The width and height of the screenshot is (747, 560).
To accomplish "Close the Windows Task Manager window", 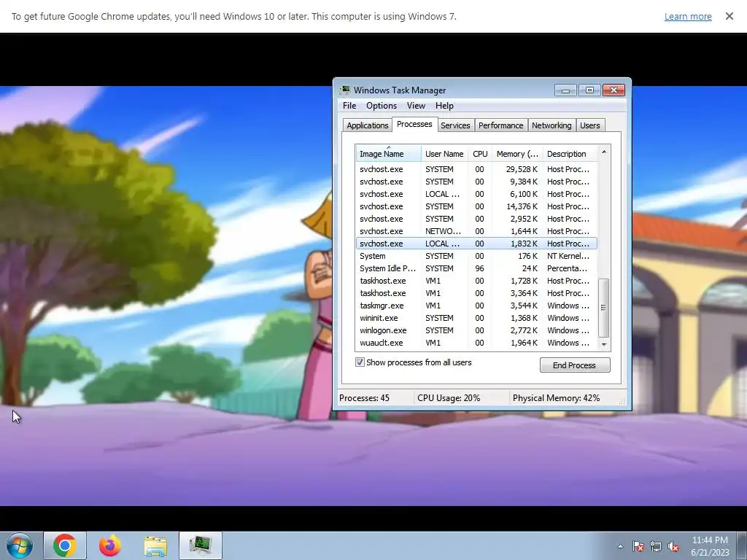I will [614, 90].
